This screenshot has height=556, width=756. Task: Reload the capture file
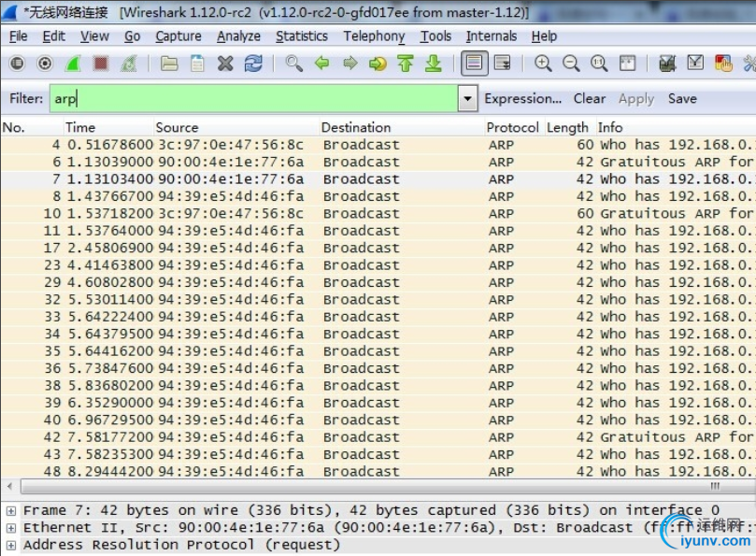coord(253,64)
